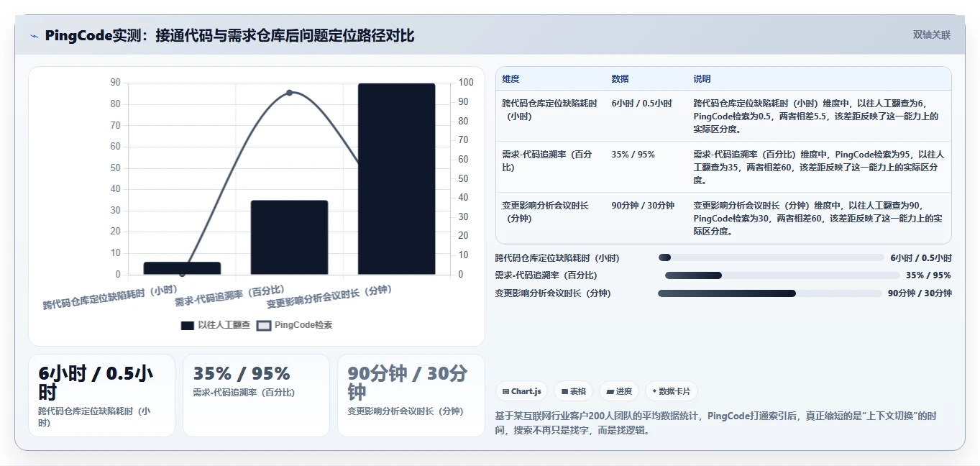
Task: Click the lightning icon beside the PingCode title
Action: click(x=35, y=36)
